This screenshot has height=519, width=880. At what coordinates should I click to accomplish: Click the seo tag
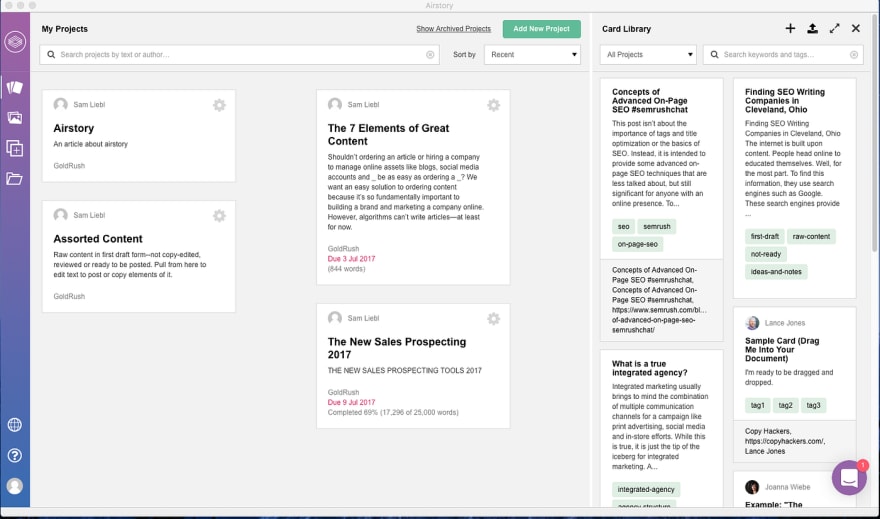coord(624,227)
